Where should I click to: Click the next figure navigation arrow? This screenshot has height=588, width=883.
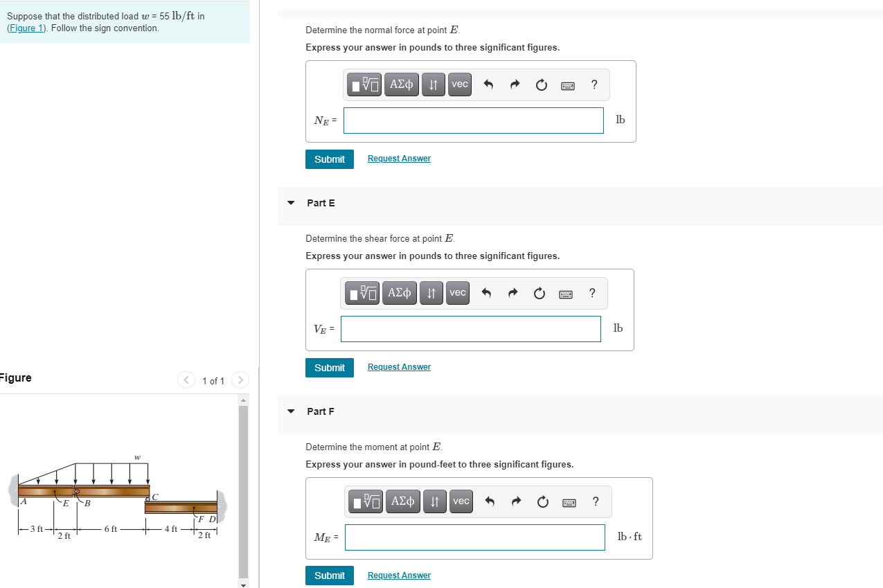(240, 380)
